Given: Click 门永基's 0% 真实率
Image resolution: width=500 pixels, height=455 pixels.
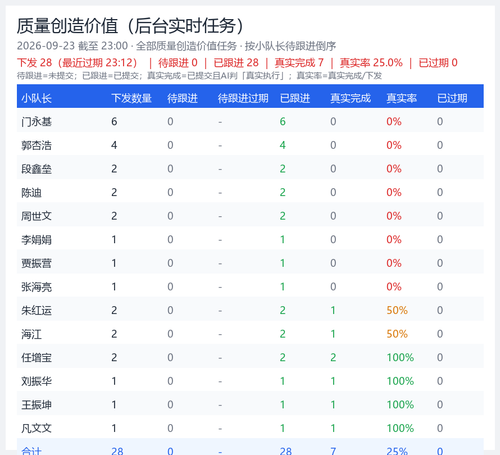Looking at the screenshot, I should point(394,122).
